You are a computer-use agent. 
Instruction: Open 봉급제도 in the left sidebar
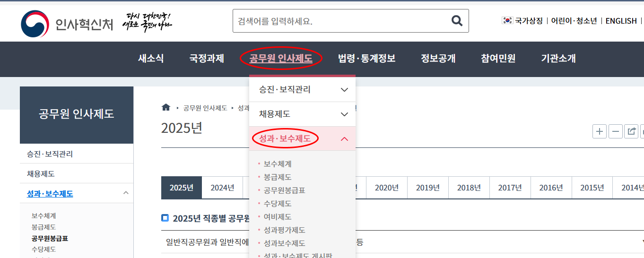point(44,227)
